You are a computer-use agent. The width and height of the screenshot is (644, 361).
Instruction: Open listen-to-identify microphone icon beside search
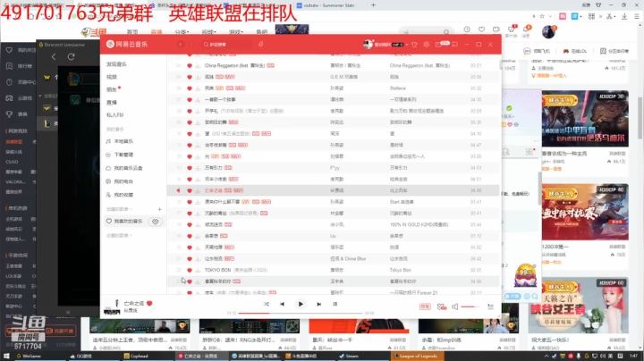pyautogui.click(x=261, y=44)
